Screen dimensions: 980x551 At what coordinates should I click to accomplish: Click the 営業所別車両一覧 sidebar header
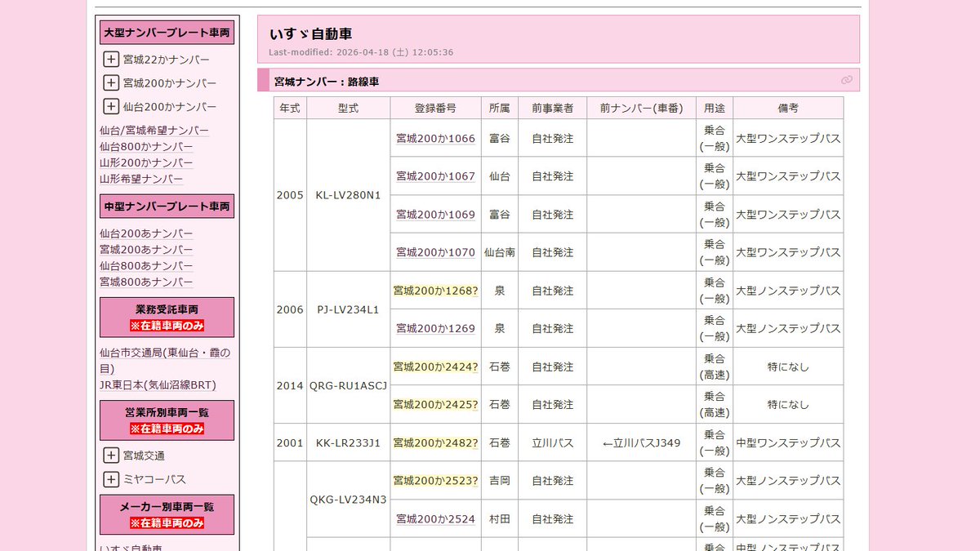167,420
